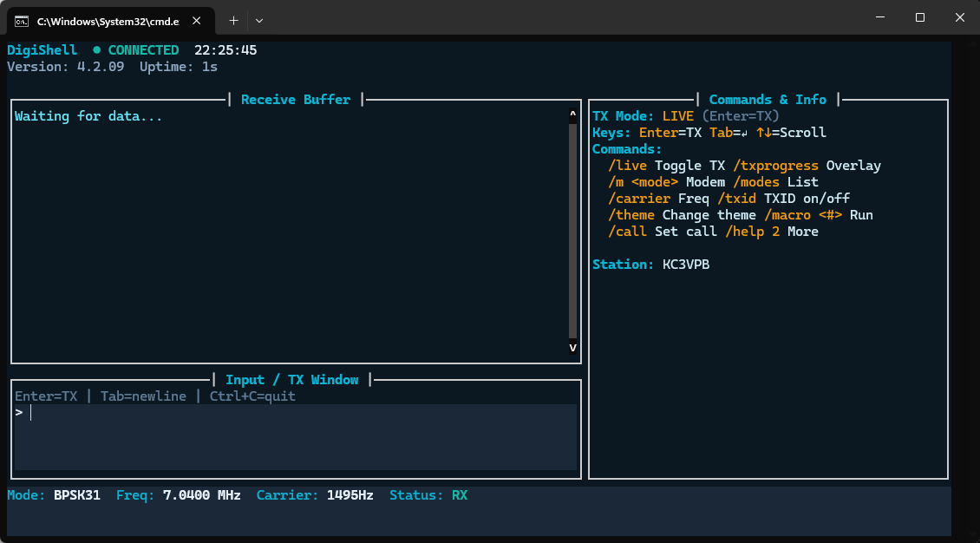Click the scrollbar down arrow in Receive Buffer

coord(572,347)
